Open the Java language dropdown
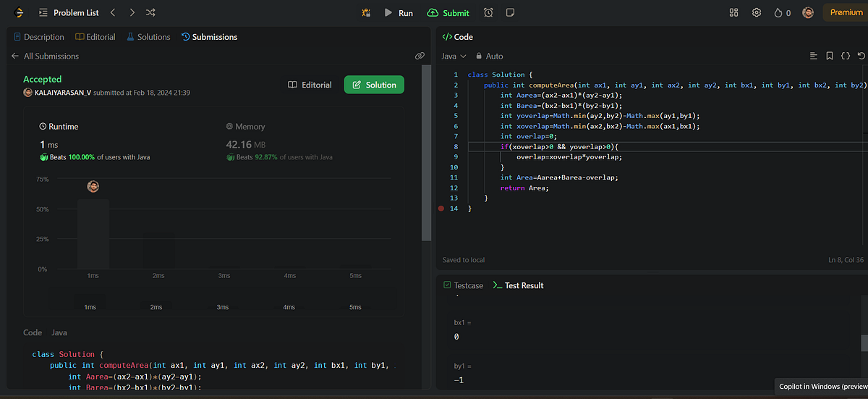The width and height of the screenshot is (868, 399). point(454,56)
